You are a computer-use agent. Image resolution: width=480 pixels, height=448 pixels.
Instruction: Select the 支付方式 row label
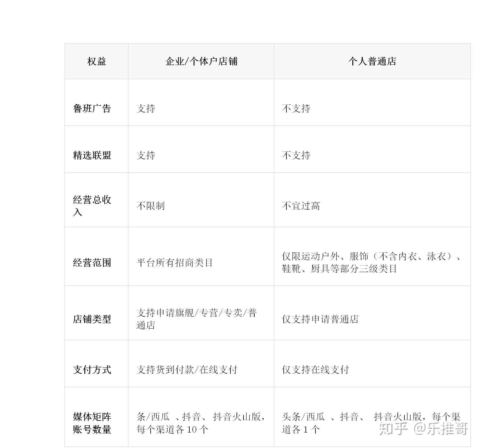[92, 369]
